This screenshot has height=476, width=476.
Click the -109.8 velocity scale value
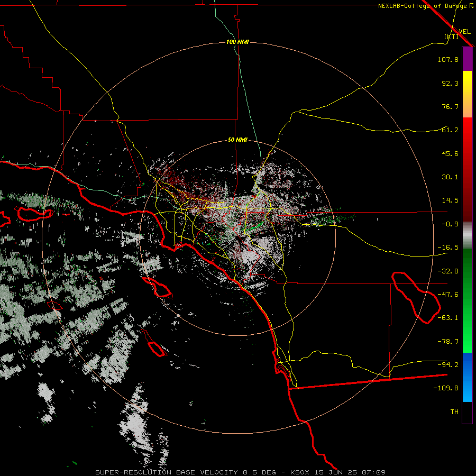click(446, 388)
